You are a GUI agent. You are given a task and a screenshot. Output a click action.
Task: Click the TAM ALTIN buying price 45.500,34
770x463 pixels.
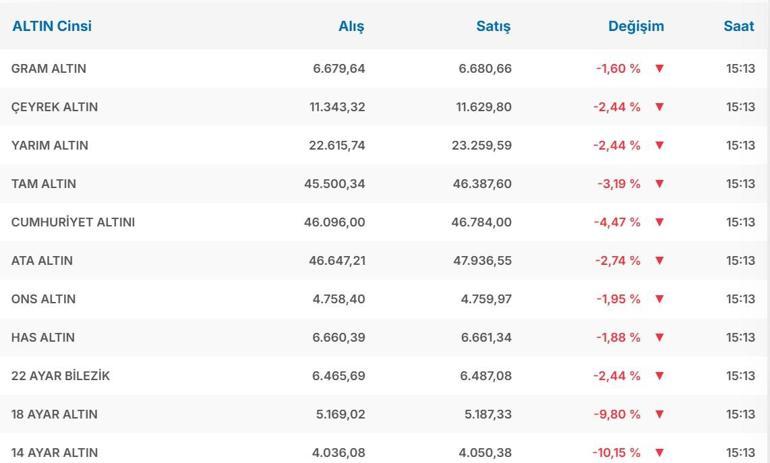point(335,184)
